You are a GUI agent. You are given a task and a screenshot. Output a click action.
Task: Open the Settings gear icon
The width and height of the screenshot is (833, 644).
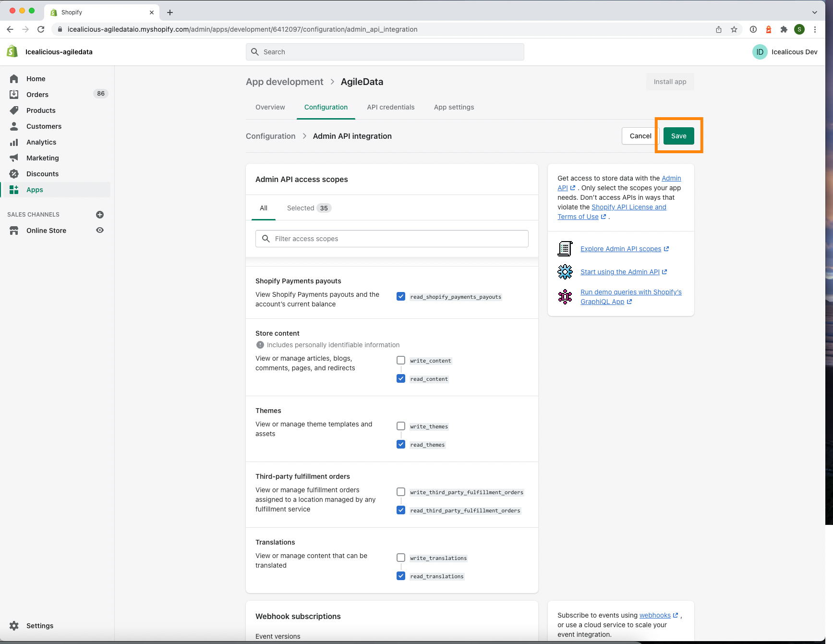click(x=14, y=626)
